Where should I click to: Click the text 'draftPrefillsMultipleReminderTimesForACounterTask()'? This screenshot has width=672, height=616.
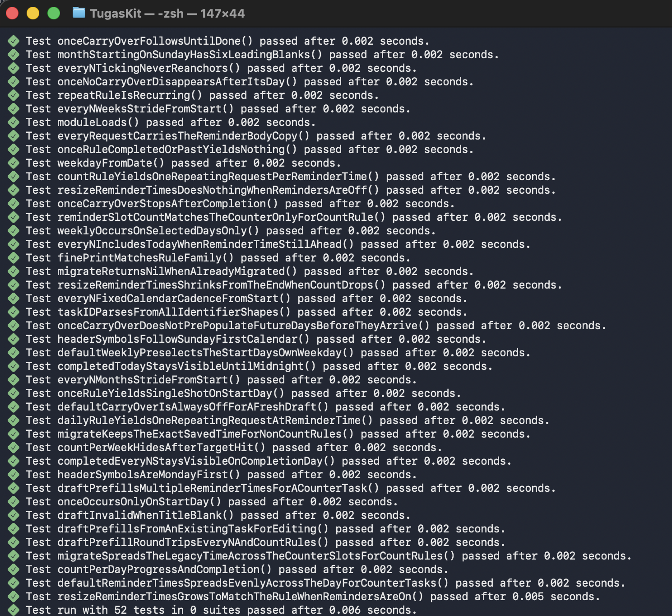[218, 488]
